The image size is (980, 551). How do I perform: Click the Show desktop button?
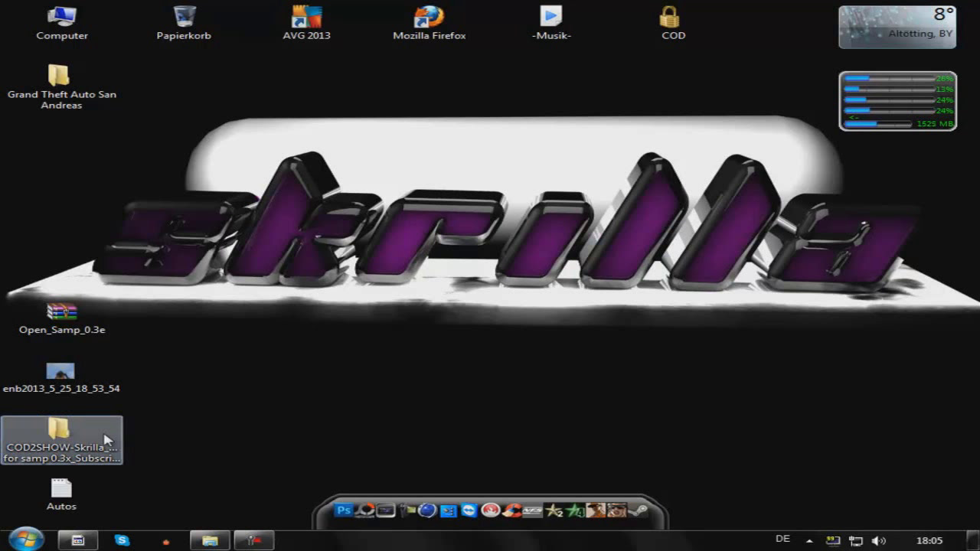pyautogui.click(x=975, y=540)
